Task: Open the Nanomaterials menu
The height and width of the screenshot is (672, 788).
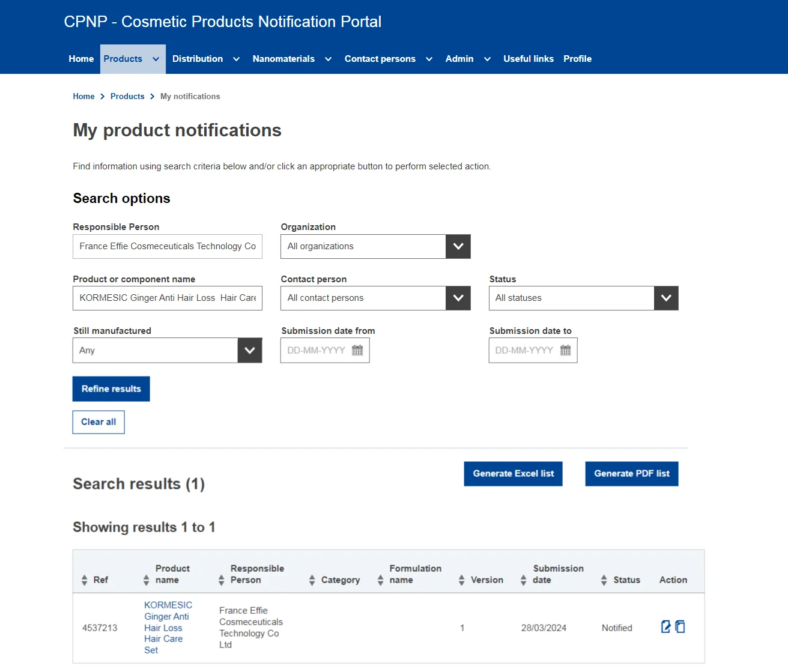Action: coord(292,59)
